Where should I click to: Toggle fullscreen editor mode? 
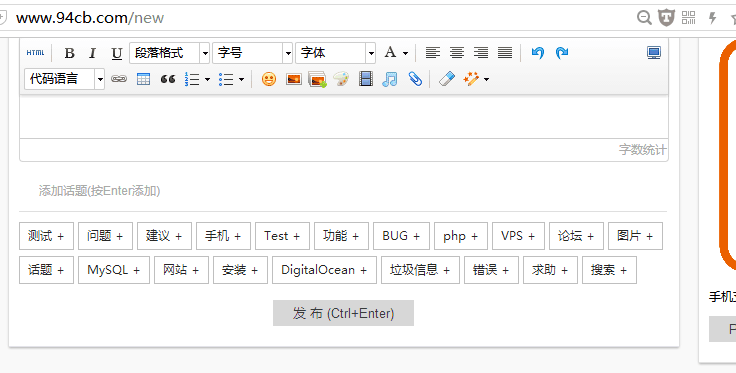coord(654,53)
